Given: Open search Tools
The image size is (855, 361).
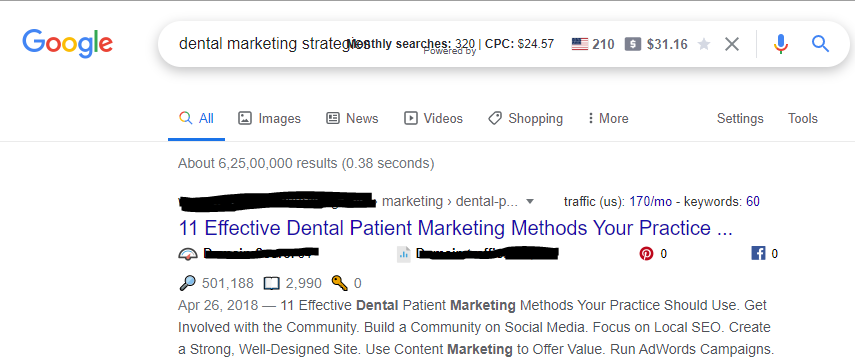Looking at the screenshot, I should (x=803, y=118).
